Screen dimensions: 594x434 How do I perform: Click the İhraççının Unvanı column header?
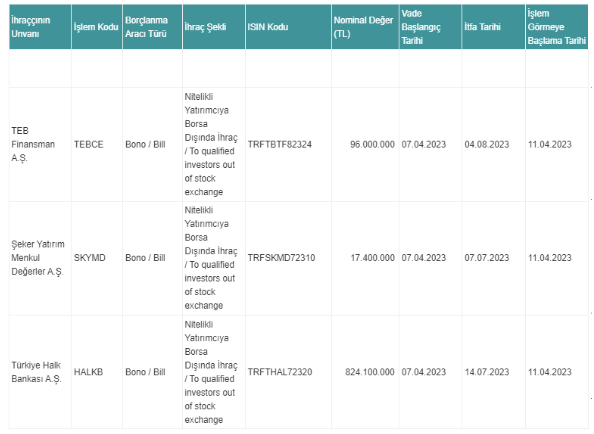40,27
